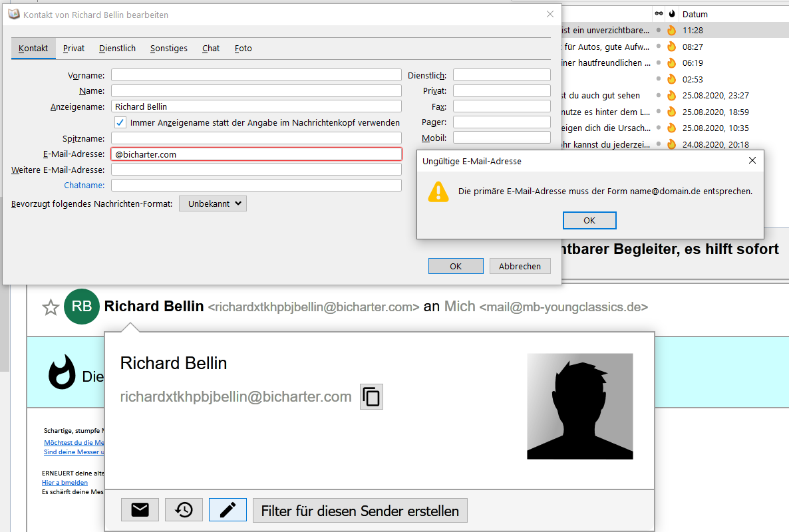Select the message row dated 11:28
This screenshot has height=532, width=789.
[x=675, y=30]
